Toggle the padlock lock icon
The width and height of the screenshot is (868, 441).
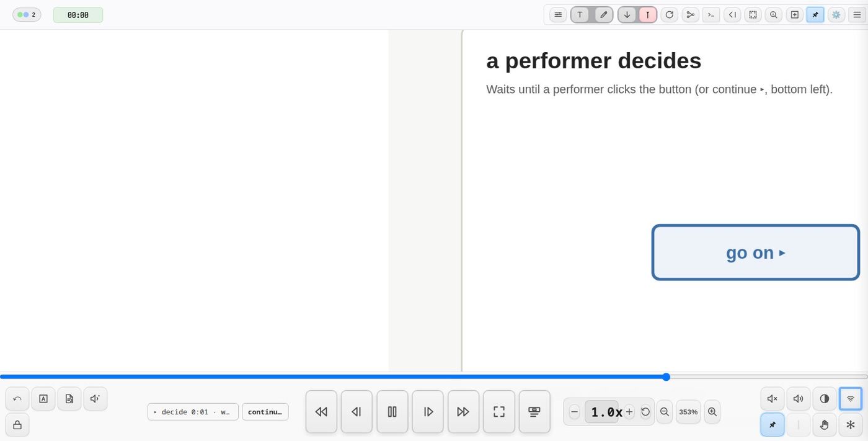click(17, 425)
